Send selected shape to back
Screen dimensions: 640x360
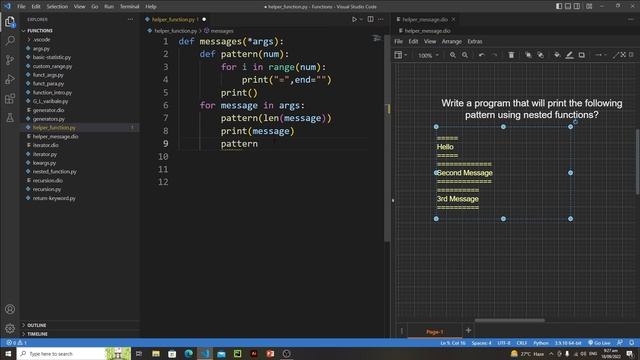coord(540,55)
